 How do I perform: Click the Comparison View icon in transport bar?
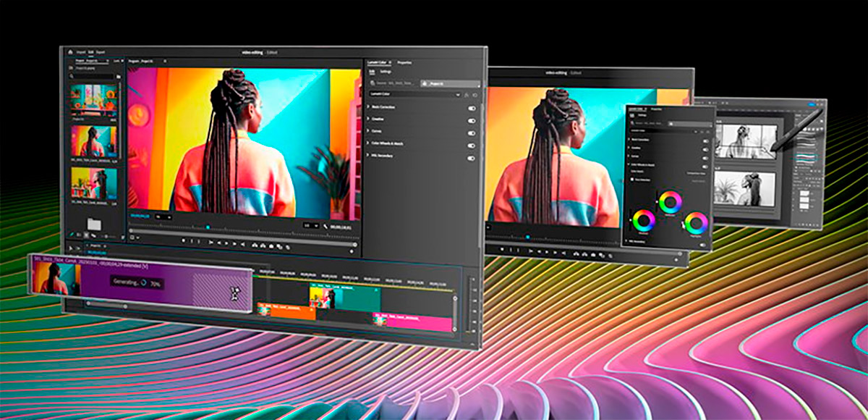pos(278,247)
